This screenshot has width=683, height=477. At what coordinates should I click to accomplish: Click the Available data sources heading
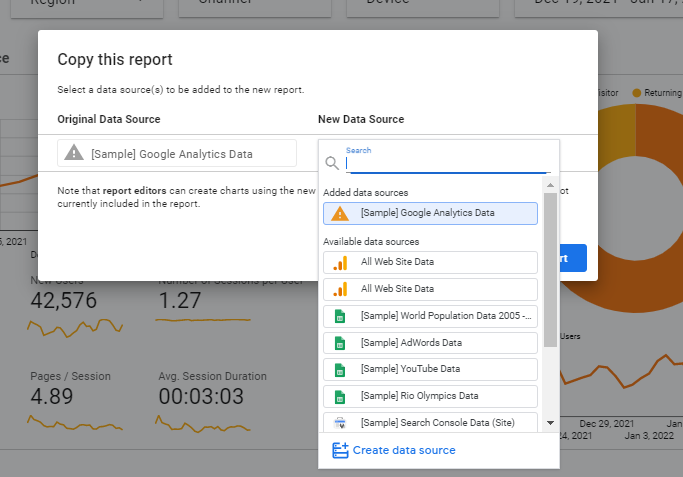(371, 242)
